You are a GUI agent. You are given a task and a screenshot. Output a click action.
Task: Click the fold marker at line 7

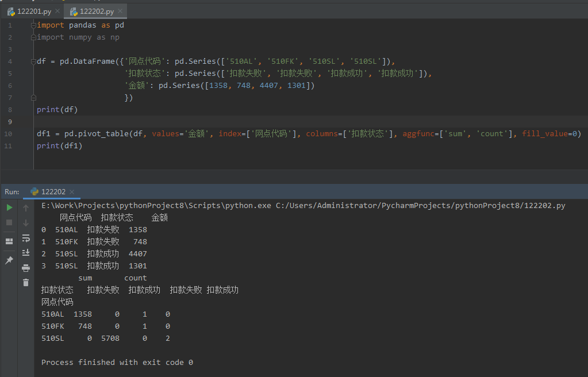tap(33, 98)
